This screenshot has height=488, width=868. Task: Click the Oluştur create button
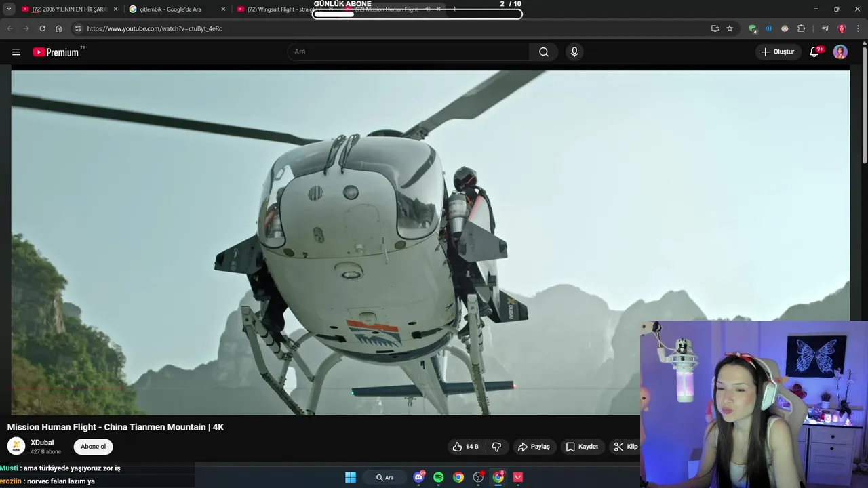[778, 52]
